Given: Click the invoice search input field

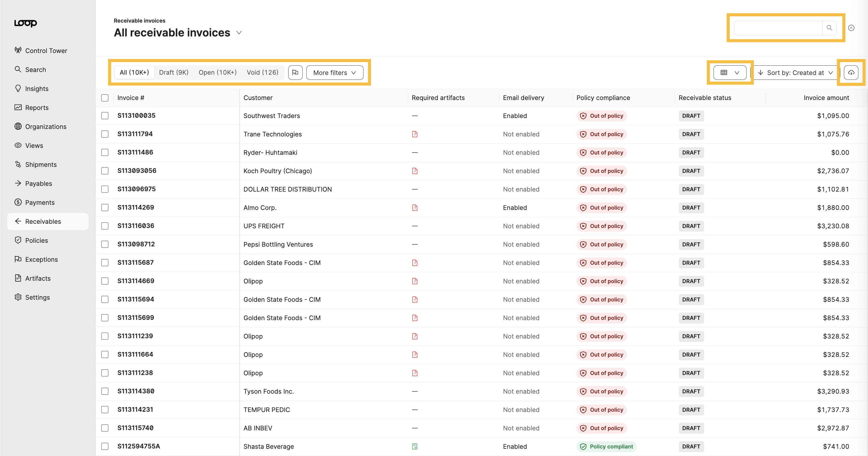Looking at the screenshot, I should coord(778,28).
